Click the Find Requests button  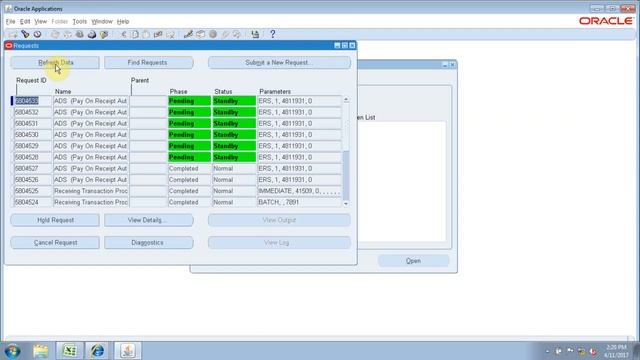coord(149,62)
